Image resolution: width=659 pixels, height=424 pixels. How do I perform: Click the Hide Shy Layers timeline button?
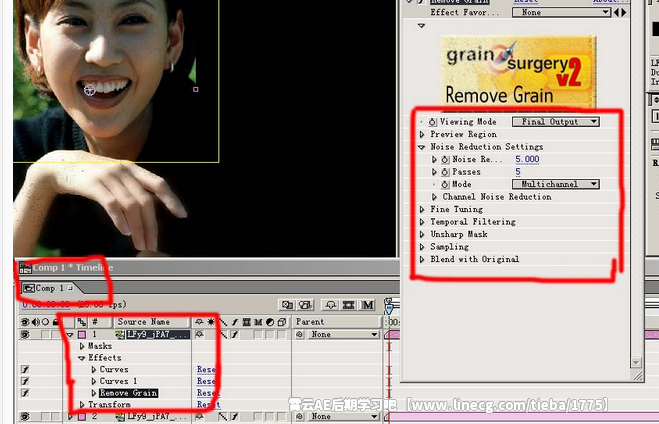(330, 305)
